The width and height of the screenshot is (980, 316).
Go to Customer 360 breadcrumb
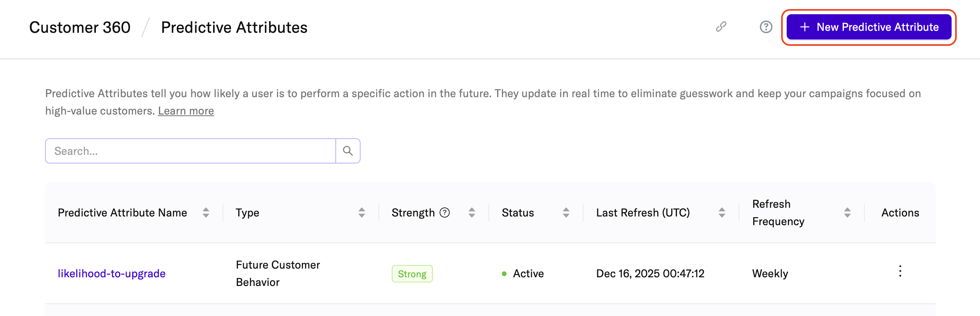point(80,27)
